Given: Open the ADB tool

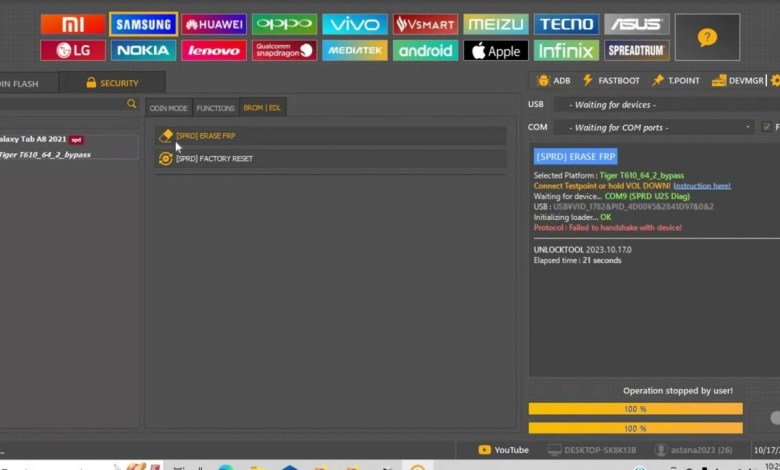Looking at the screenshot, I should [554, 81].
